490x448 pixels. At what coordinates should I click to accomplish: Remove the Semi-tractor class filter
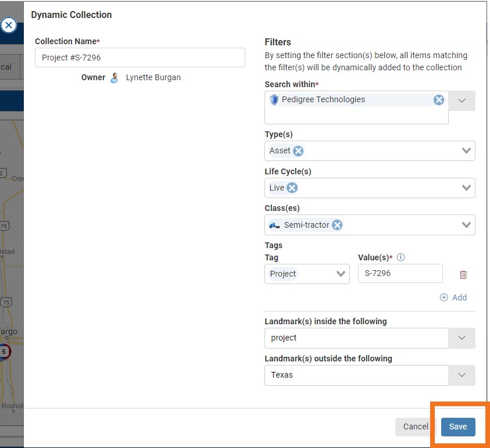337,225
